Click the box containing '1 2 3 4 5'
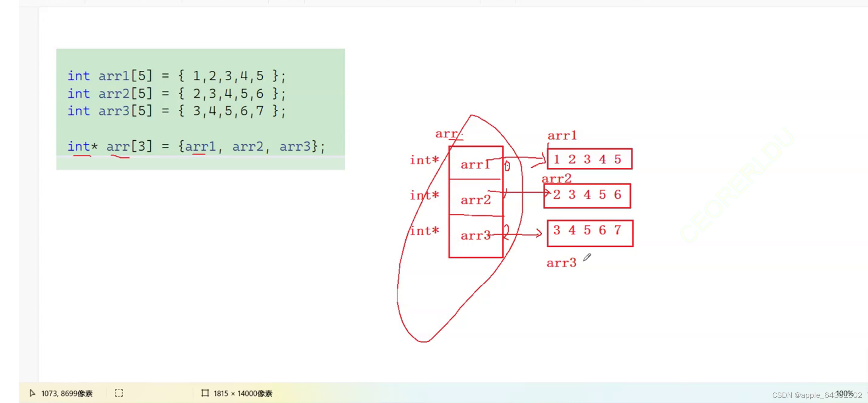The width and height of the screenshot is (868, 403). tap(589, 159)
